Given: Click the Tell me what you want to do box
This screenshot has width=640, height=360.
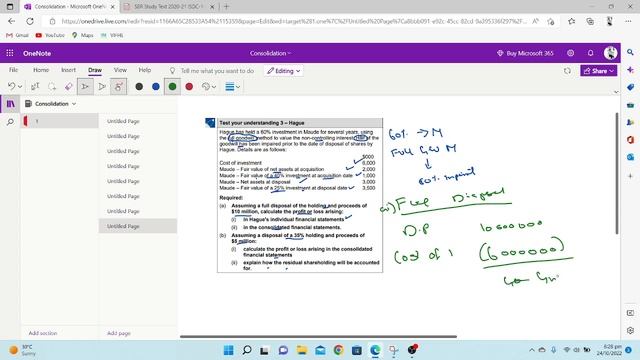Looking at the screenshot, I should tap(217, 71).
